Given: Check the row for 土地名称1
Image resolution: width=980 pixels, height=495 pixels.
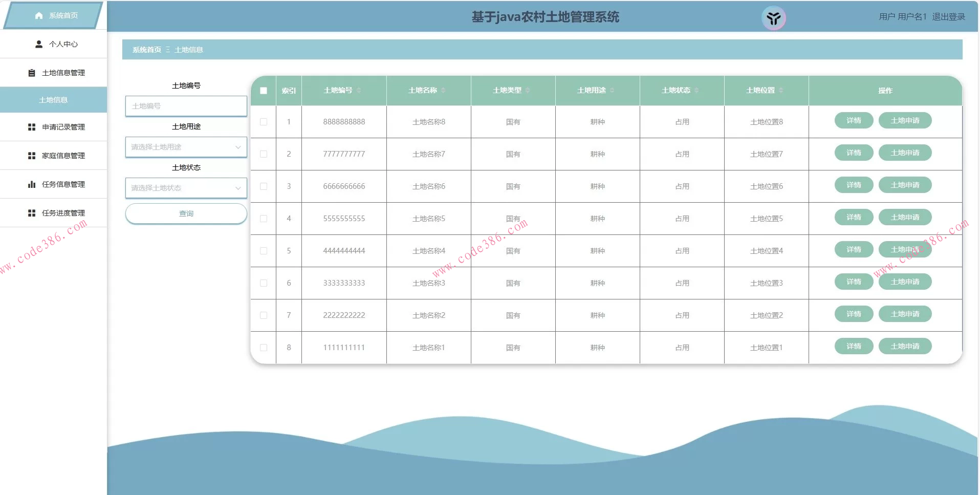Looking at the screenshot, I should 264,348.
